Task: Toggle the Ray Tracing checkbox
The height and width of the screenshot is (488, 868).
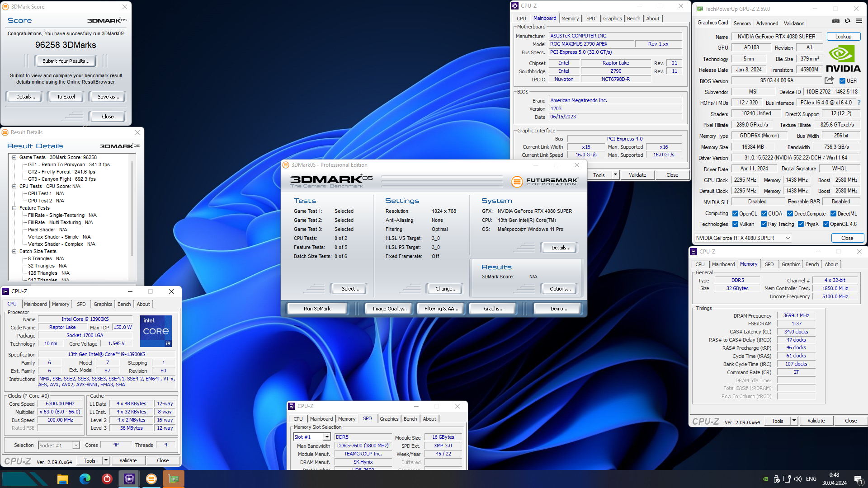Action: pos(764,224)
